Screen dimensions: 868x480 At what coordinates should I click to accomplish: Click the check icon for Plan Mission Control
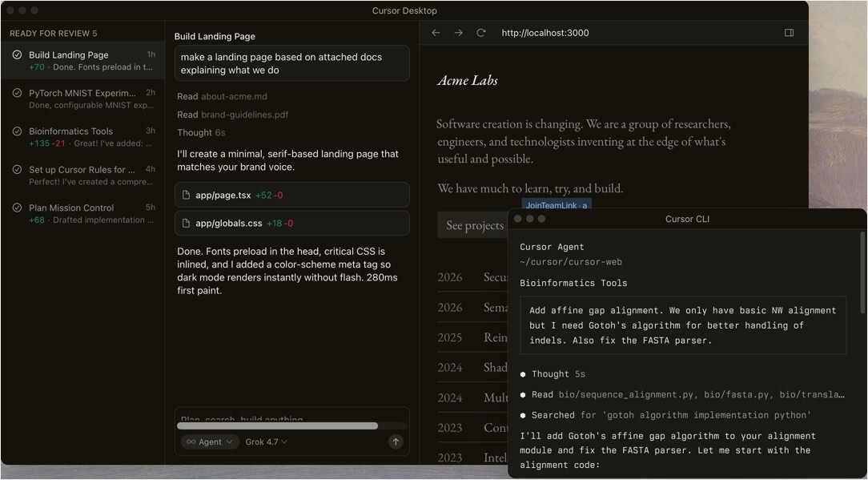(17, 208)
